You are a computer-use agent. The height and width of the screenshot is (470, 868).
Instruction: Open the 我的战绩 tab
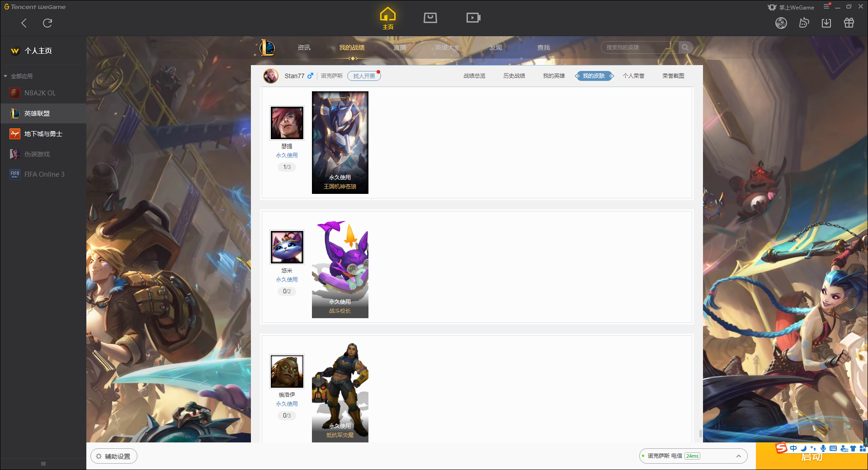tap(352, 47)
